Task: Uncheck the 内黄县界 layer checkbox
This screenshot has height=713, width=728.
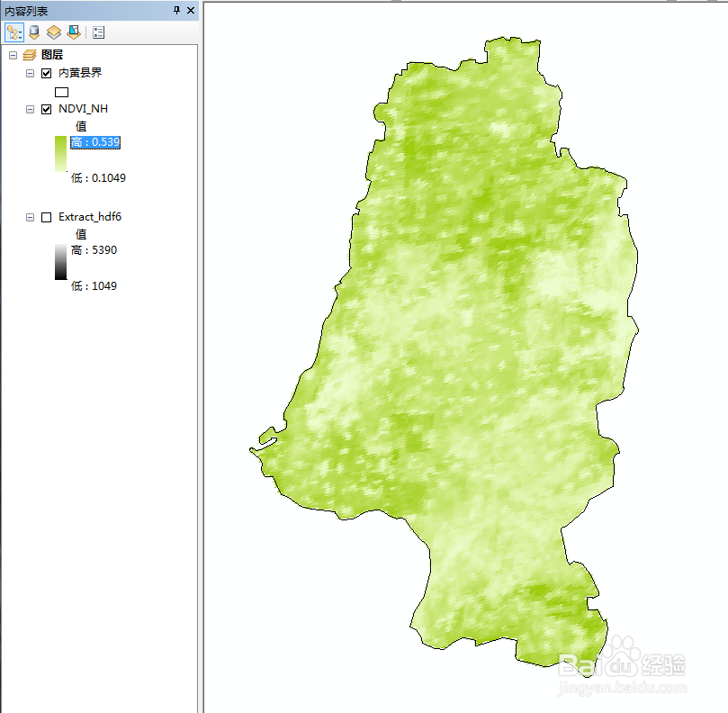Action: coord(47,74)
